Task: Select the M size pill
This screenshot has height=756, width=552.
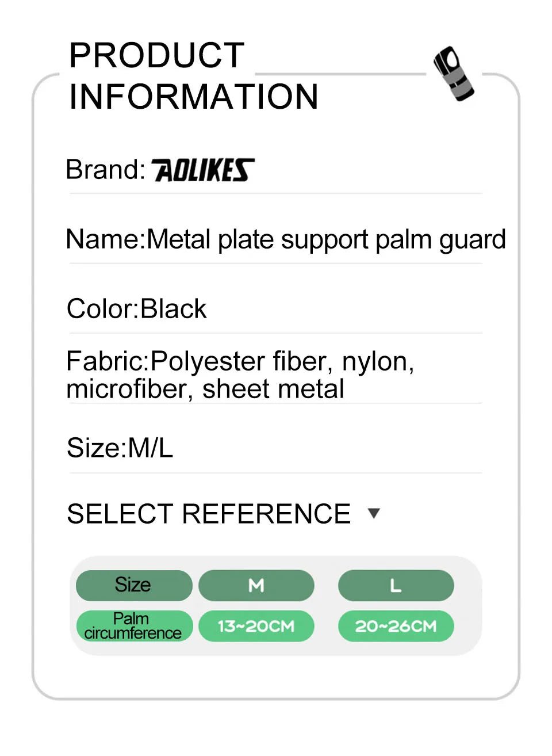Action: coord(256,585)
